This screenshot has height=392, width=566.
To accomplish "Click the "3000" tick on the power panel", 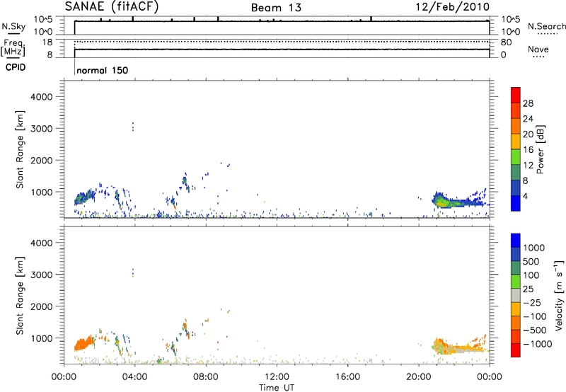I will click(x=42, y=129).
